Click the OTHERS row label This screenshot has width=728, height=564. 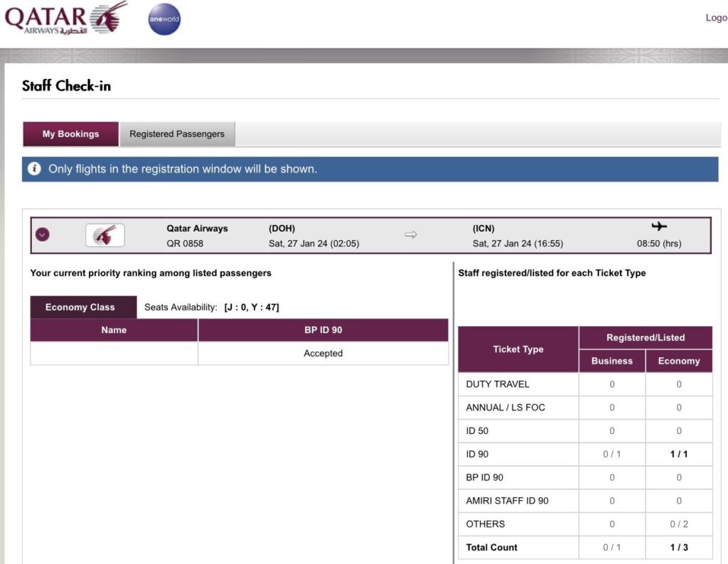coord(485,524)
